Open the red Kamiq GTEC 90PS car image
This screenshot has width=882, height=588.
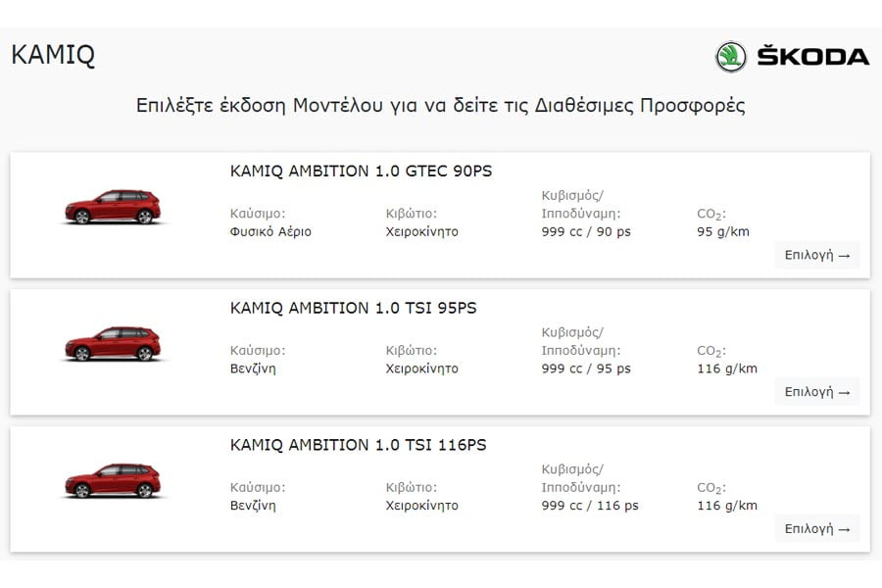pyautogui.click(x=113, y=207)
